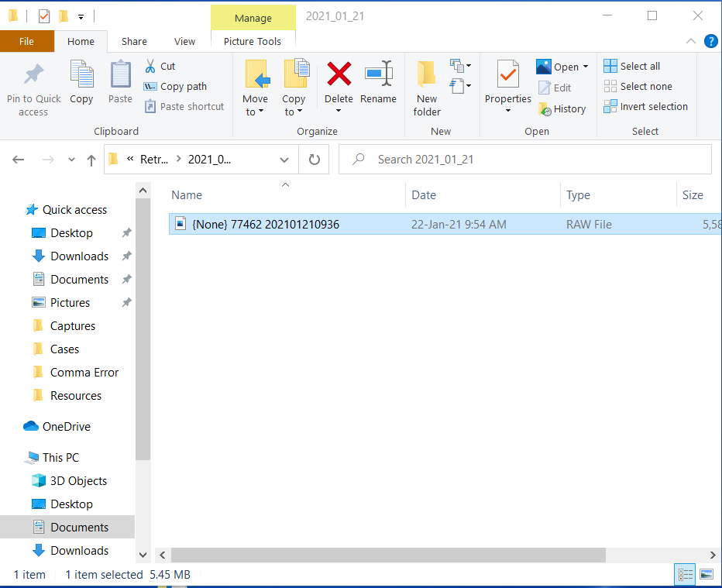Open the New item dropdown icon
The image size is (722, 588).
pos(460,66)
